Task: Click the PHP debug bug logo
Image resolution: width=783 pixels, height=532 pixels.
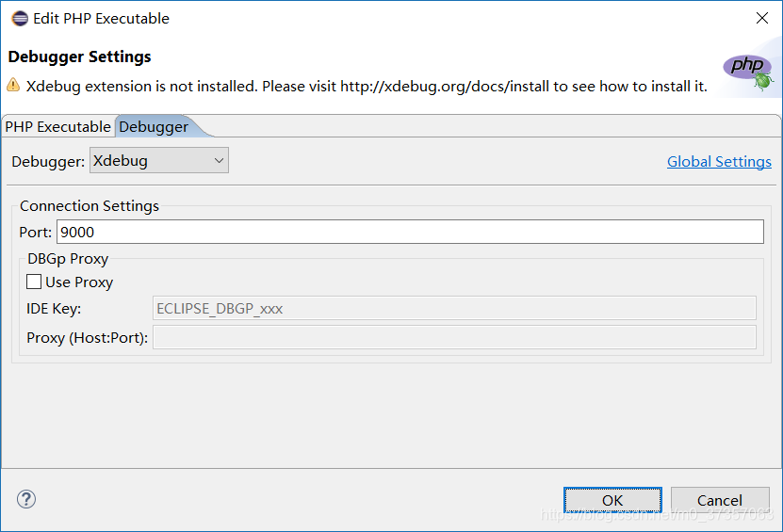Action: tap(748, 72)
